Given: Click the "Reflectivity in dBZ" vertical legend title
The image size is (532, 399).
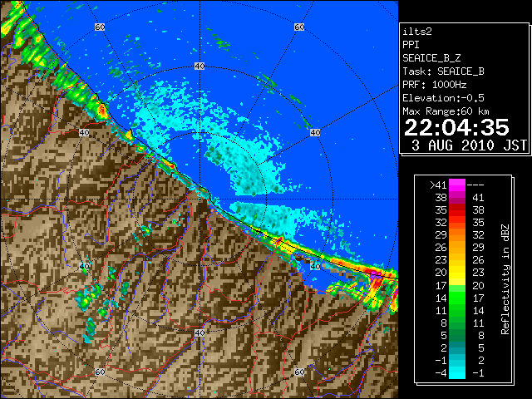Looking at the screenshot, I should click(x=505, y=279).
